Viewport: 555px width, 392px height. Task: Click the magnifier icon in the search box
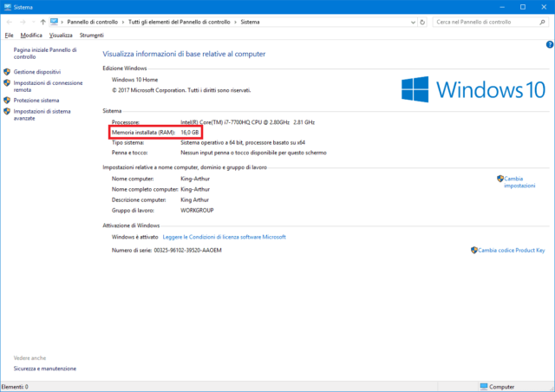click(544, 21)
